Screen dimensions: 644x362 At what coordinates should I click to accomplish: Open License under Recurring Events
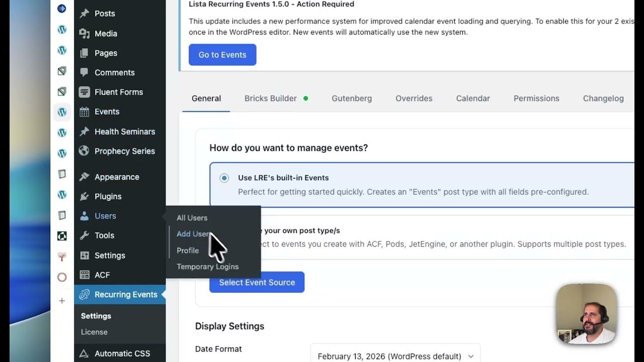tap(94, 332)
